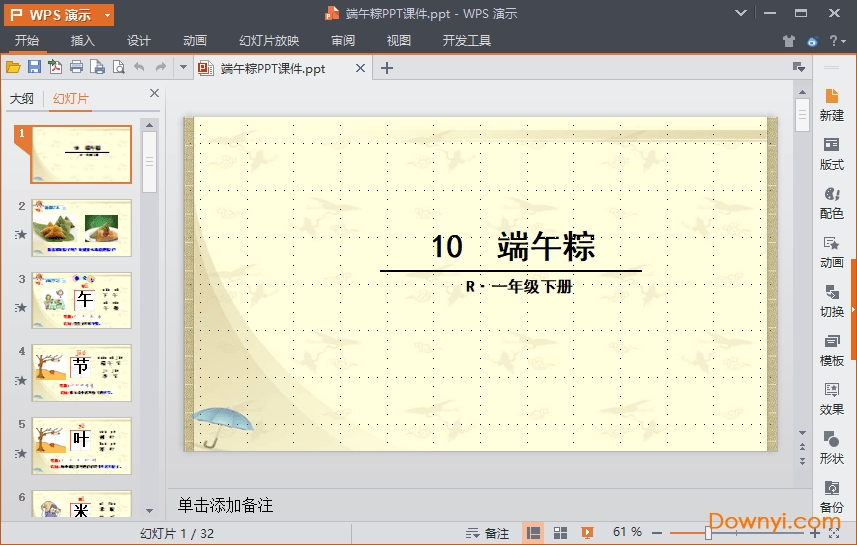Start slideshow from the status bar play icon

click(x=588, y=532)
